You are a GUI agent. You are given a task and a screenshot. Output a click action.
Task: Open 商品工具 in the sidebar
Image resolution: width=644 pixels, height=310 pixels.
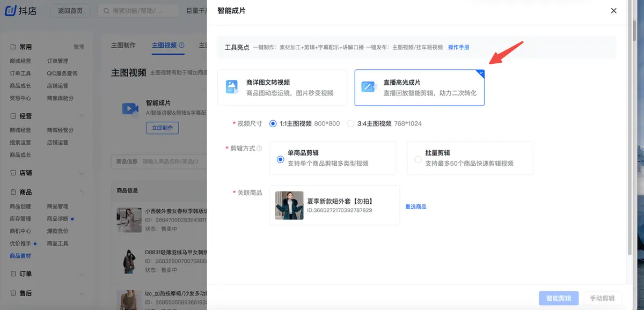tap(57, 243)
